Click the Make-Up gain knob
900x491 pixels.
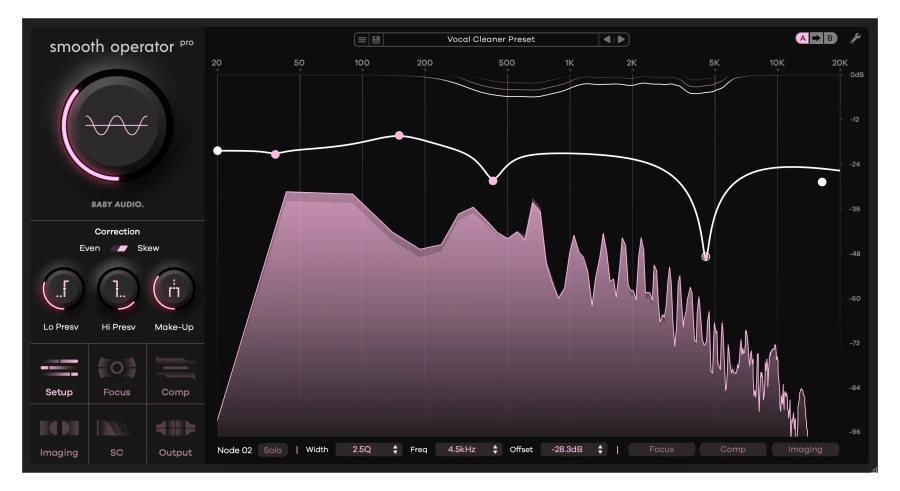coord(173,289)
